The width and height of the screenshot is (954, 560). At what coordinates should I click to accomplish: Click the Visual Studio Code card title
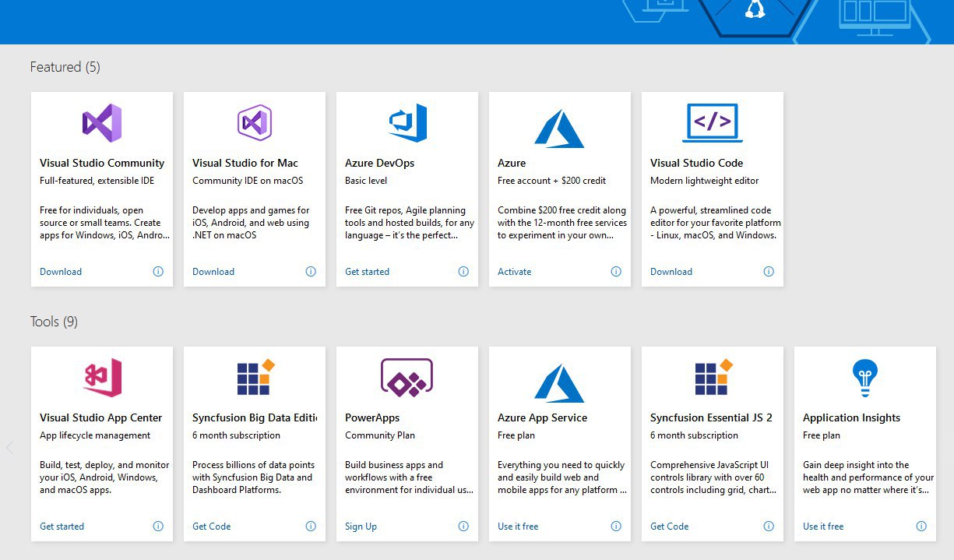[x=697, y=163]
